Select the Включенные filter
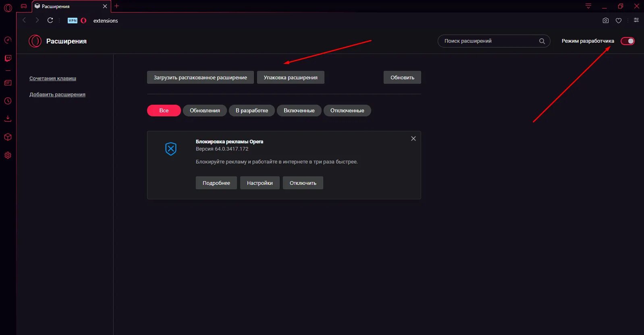Viewport: 644px width, 335px height. point(299,111)
